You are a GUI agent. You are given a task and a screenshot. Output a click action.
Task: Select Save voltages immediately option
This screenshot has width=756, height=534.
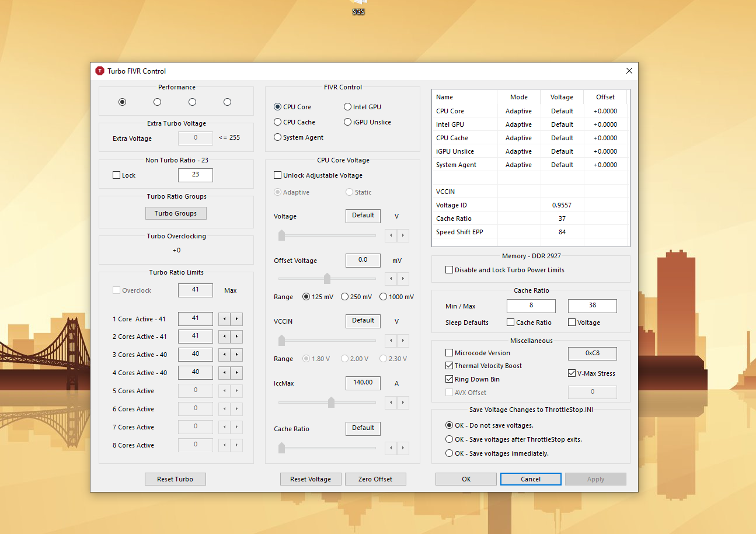(449, 453)
